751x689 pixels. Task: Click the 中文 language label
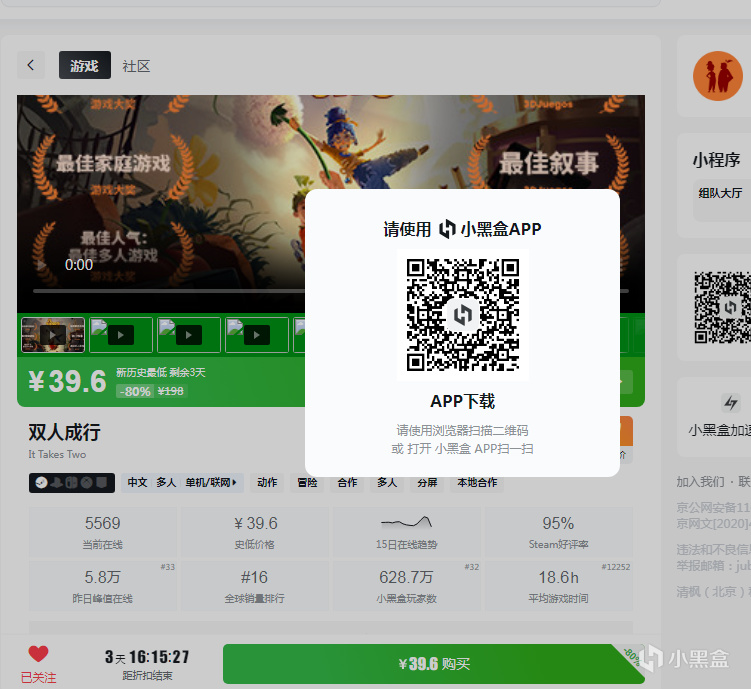click(x=137, y=483)
